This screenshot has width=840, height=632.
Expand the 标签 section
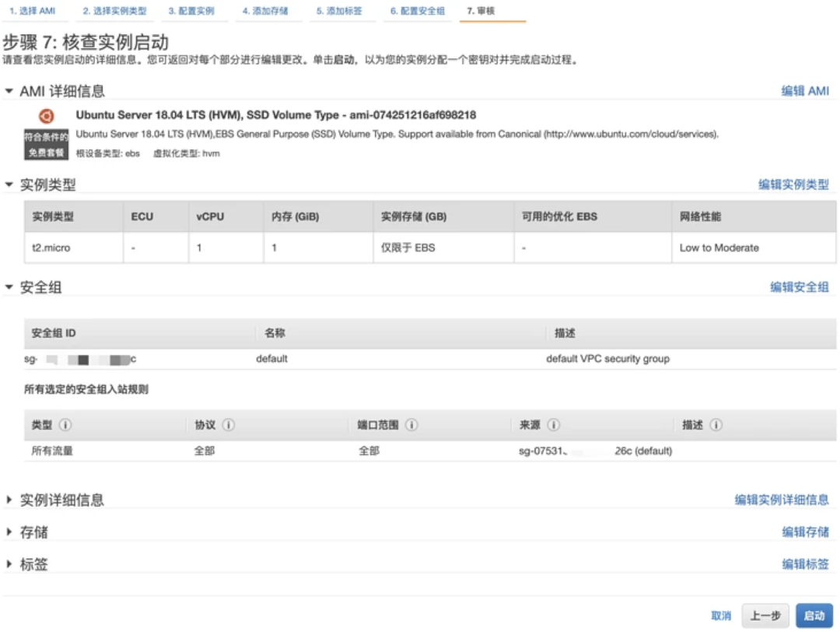[9, 564]
